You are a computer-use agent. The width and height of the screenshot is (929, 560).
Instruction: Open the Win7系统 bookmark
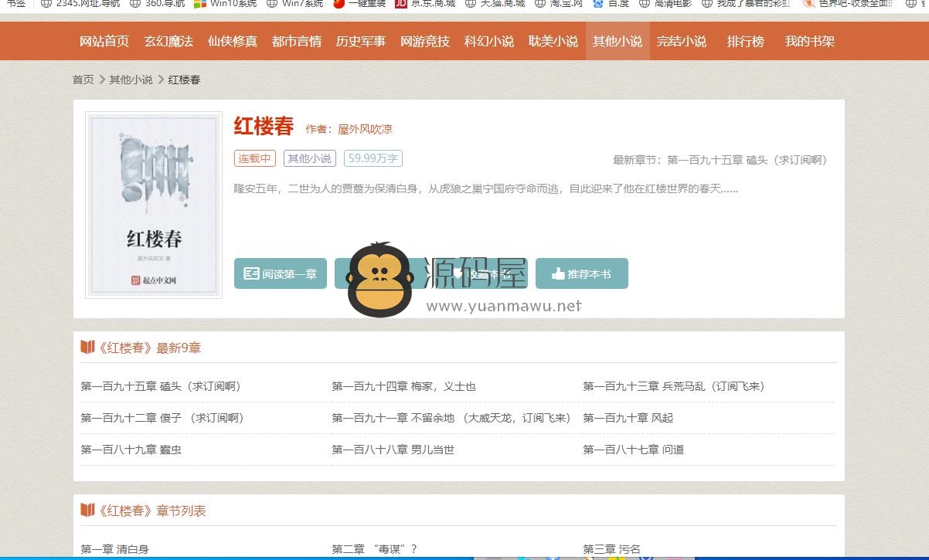tap(294, 4)
